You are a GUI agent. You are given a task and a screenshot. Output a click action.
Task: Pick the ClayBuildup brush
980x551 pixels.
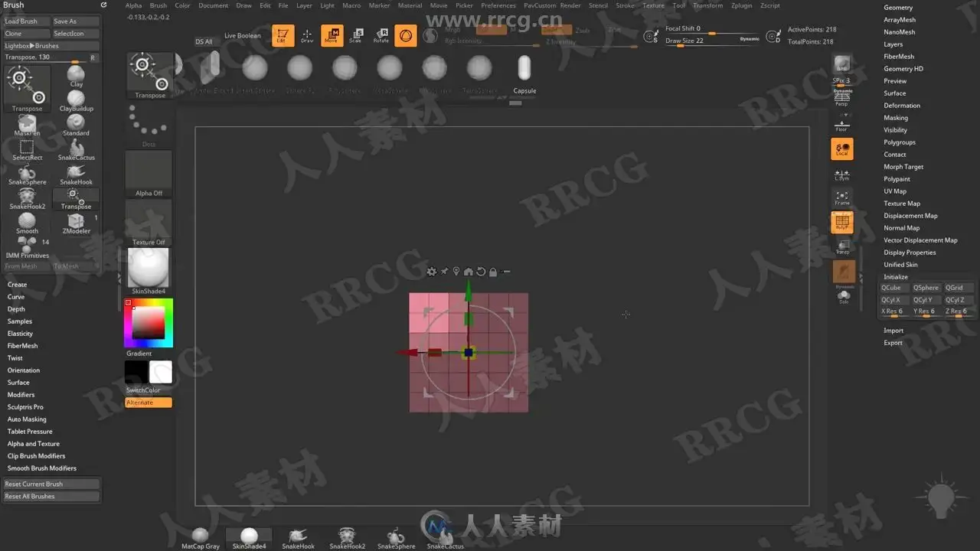pyautogui.click(x=76, y=99)
